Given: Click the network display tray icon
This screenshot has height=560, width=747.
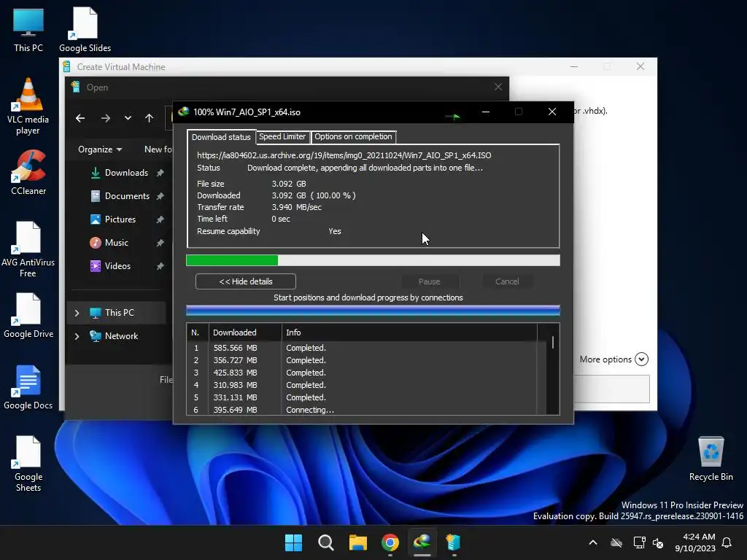Looking at the screenshot, I should 639,542.
